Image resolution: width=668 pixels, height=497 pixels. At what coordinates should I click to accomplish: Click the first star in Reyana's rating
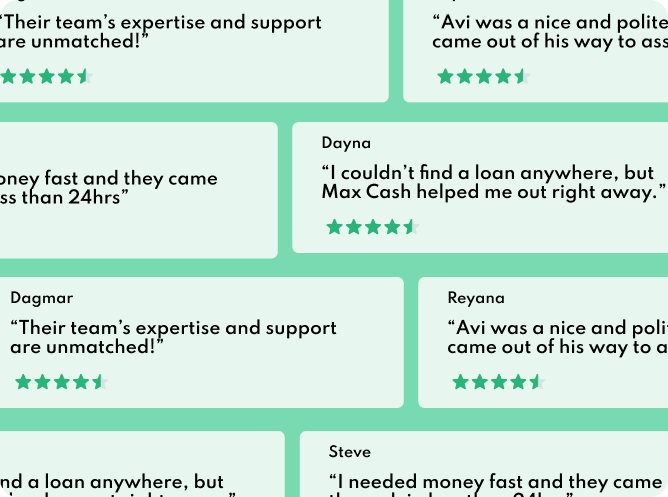[460, 381]
